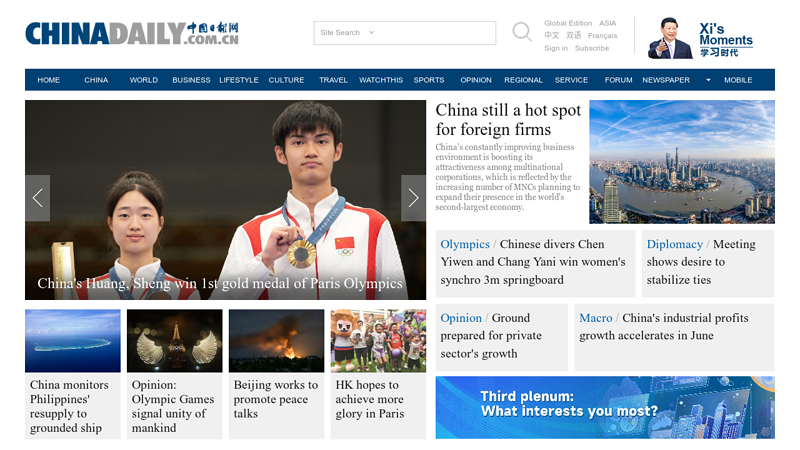Image resolution: width=800 pixels, height=450 pixels.
Task: Open 'China's industrial profits growth accelerates in June'
Action: 664,327
